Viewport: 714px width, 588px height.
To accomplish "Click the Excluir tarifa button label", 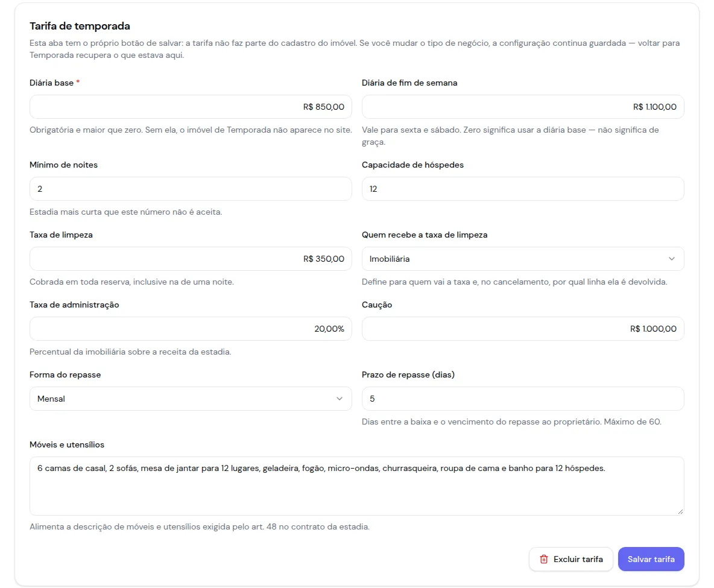I will point(578,559).
